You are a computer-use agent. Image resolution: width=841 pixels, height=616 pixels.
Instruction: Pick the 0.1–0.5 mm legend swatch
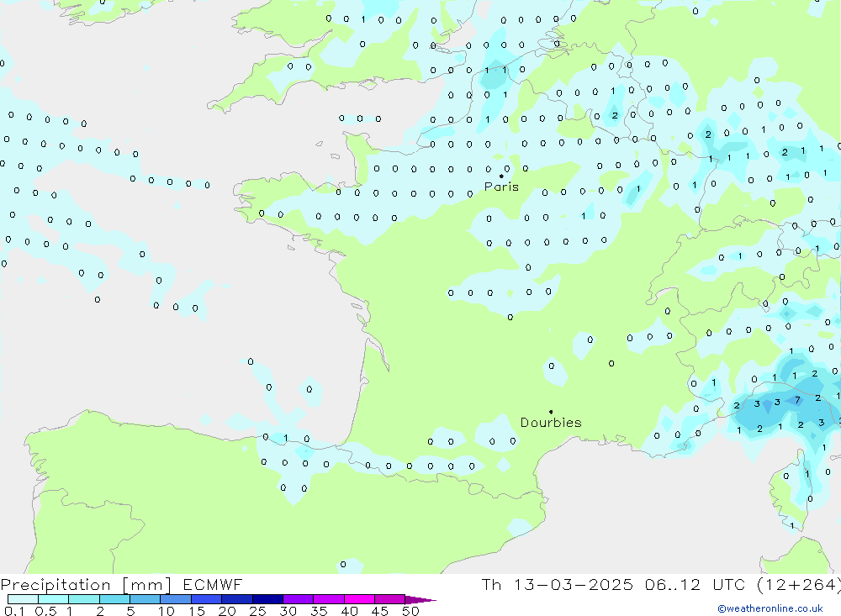pos(23,599)
